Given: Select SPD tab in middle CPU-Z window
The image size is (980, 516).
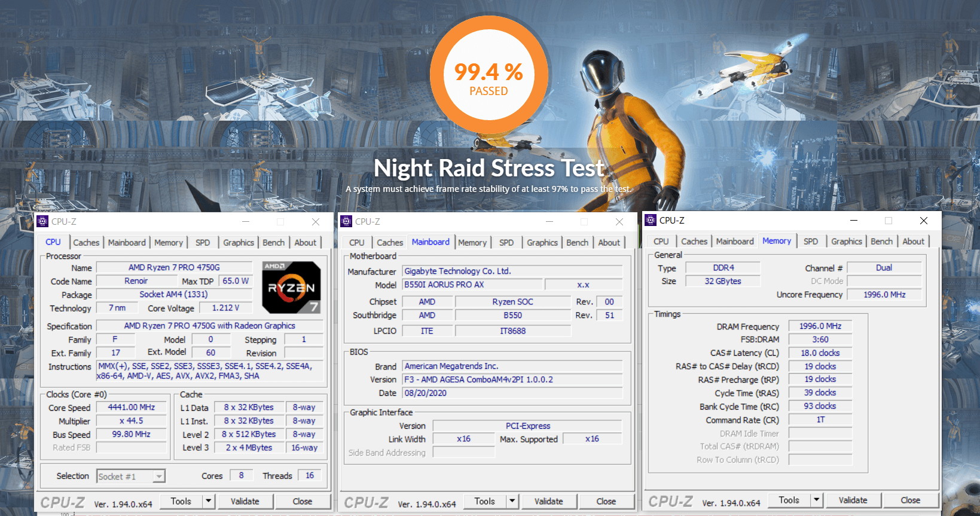Looking at the screenshot, I should pos(506,242).
